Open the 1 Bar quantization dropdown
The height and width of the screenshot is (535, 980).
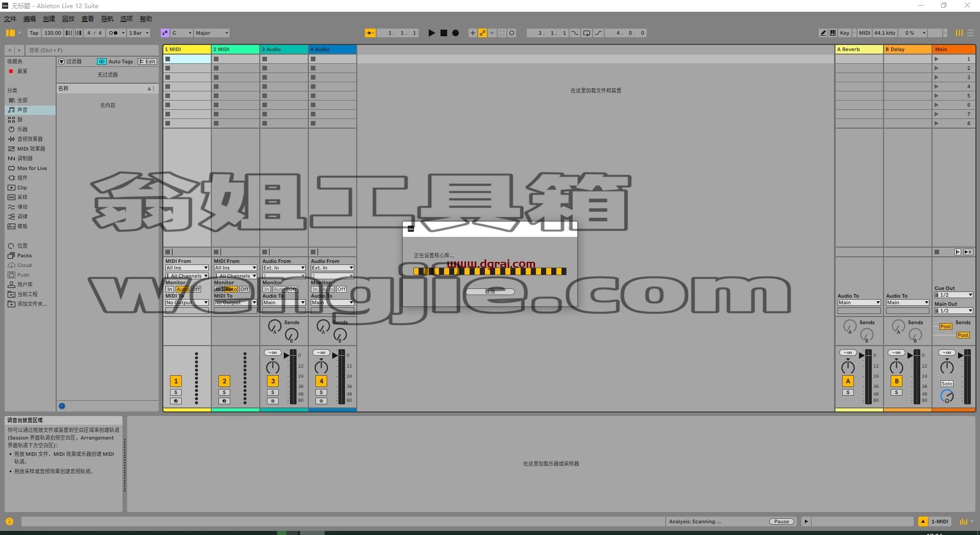click(139, 33)
